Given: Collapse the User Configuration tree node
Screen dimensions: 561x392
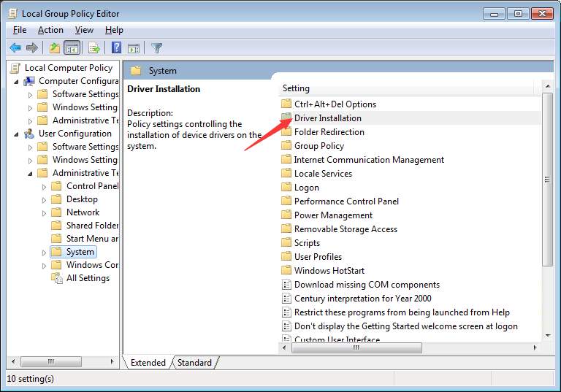Looking at the screenshot, I should click(16, 134).
